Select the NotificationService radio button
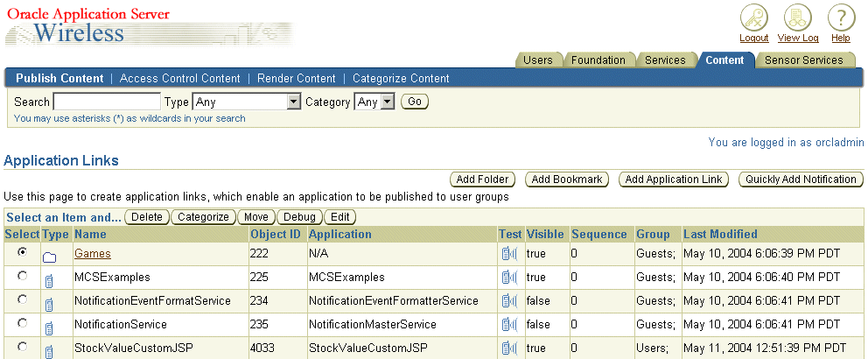Image resolution: width=868 pixels, height=359 pixels. point(22,322)
